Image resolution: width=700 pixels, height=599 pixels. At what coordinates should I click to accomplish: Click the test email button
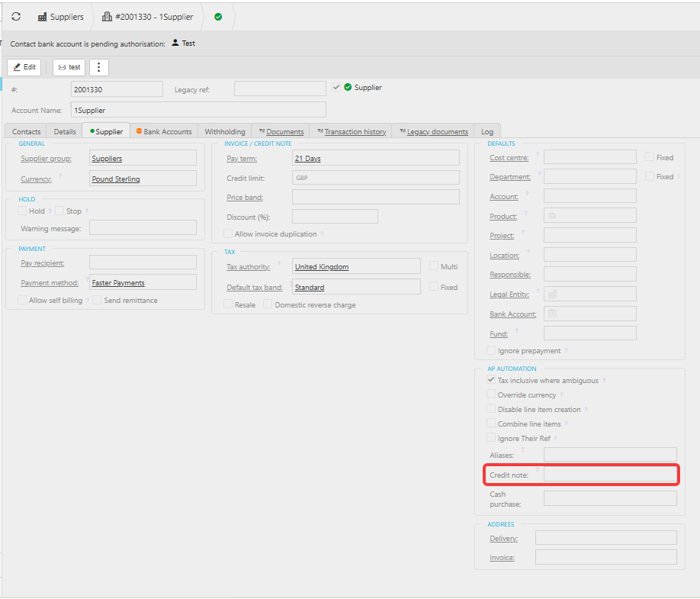[69, 67]
